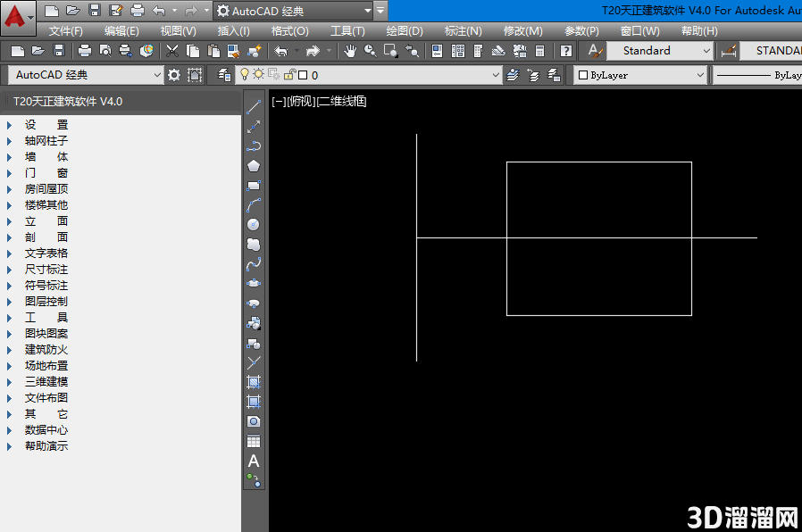This screenshot has width=802, height=532.
Task: Click the Match Properties icon
Action: pyautogui.click(x=255, y=51)
